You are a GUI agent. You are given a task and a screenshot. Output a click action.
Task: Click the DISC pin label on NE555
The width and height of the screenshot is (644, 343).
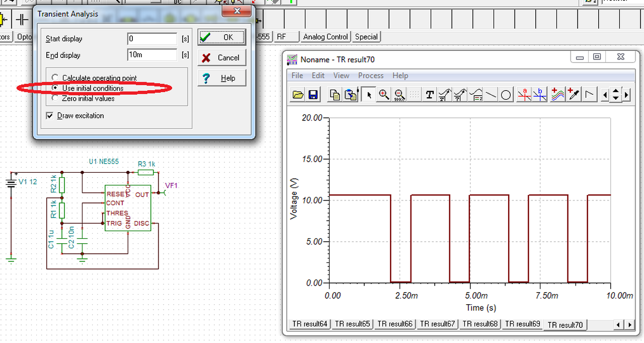click(x=142, y=223)
